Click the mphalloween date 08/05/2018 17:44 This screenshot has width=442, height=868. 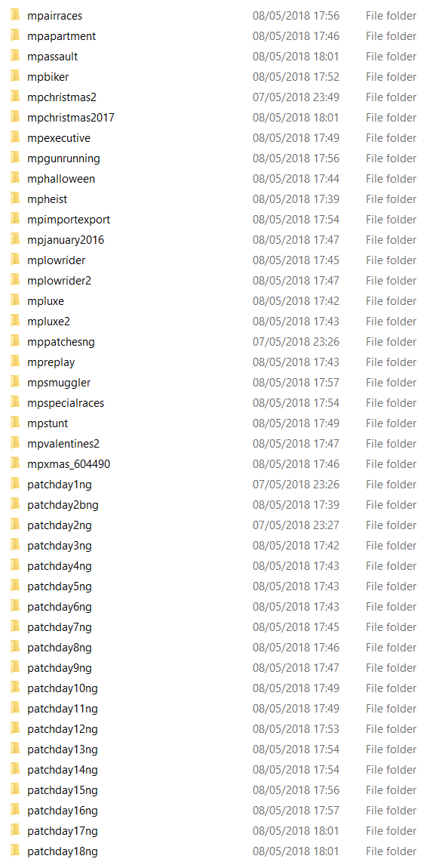(x=296, y=178)
